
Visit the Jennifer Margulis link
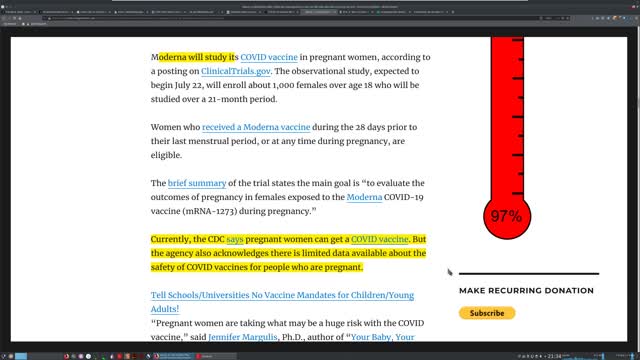click(x=242, y=337)
